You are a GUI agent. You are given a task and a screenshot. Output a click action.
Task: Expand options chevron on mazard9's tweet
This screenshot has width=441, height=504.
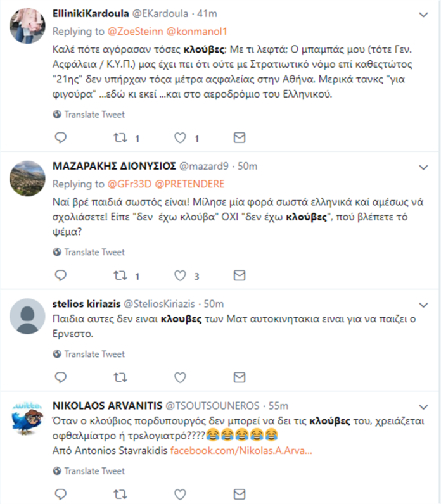[424, 167]
